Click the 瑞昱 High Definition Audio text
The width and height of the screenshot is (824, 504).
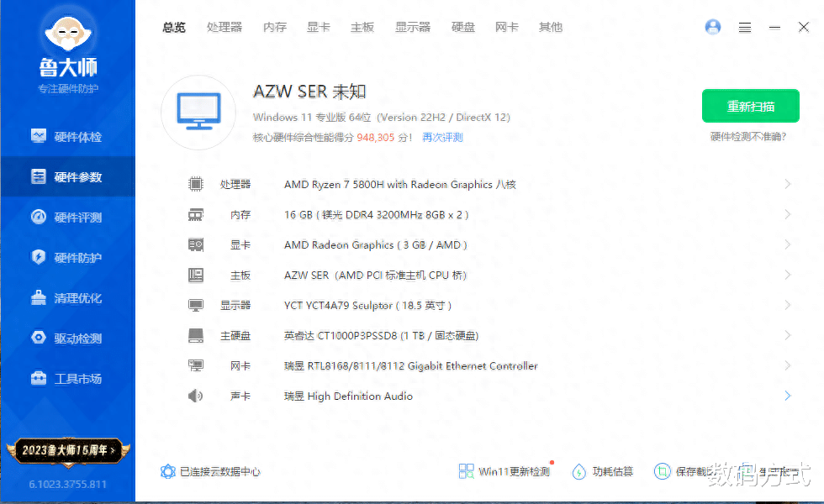click(x=348, y=396)
